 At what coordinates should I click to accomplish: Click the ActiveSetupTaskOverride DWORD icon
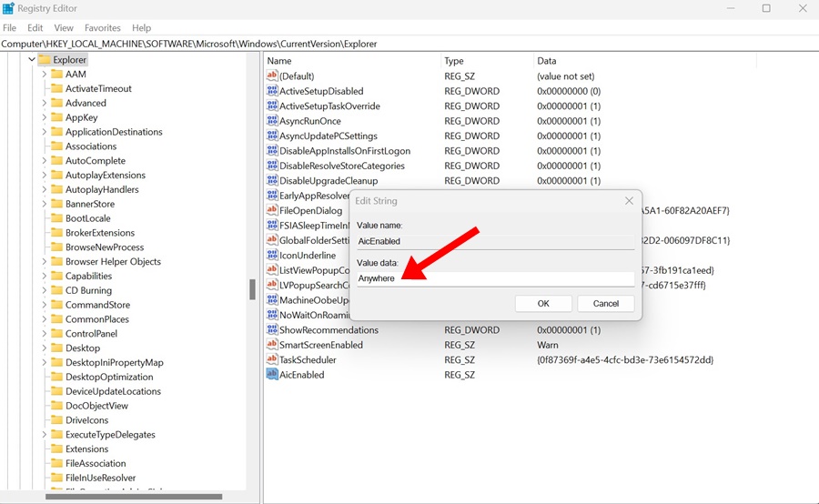coord(272,106)
